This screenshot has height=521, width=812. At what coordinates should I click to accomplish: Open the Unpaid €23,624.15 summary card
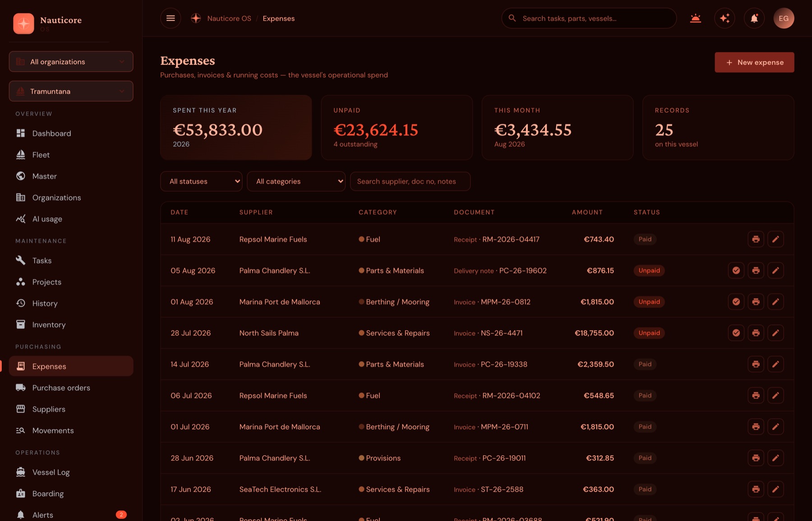pos(397,127)
